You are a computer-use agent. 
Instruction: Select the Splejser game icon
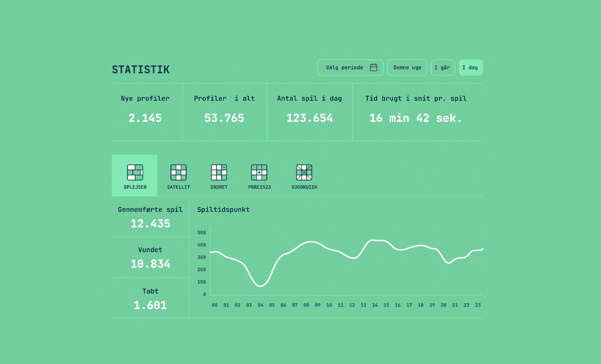pyautogui.click(x=135, y=172)
